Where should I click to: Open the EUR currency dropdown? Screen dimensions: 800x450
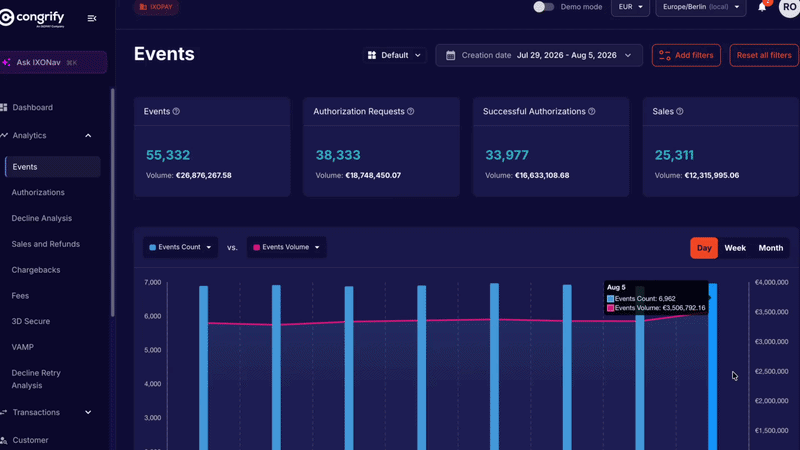(x=630, y=7)
